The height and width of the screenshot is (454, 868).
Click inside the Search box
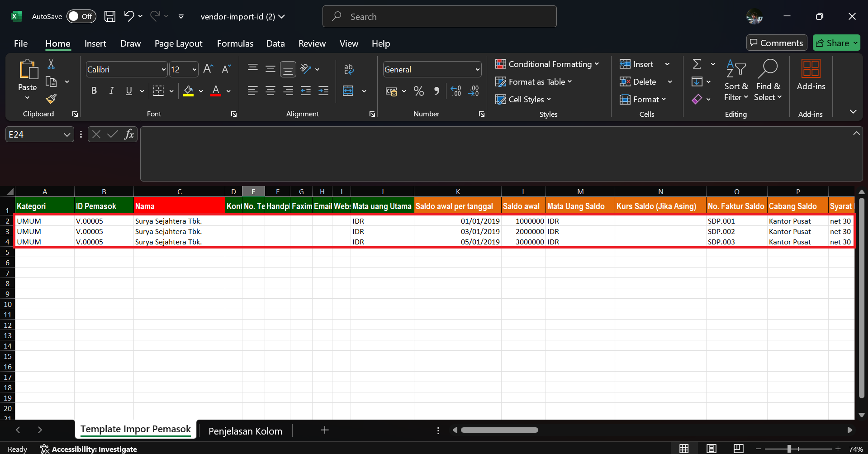(x=439, y=17)
